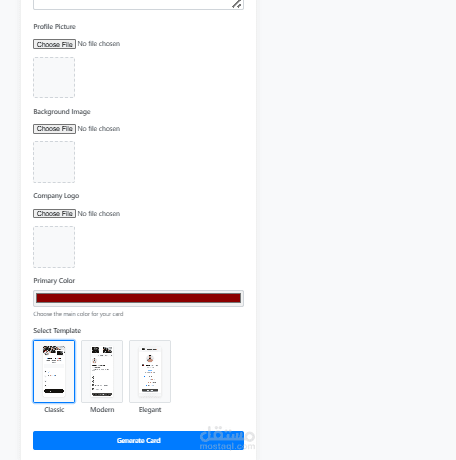Click the Modern template label
The image size is (456, 460).
pyautogui.click(x=102, y=410)
